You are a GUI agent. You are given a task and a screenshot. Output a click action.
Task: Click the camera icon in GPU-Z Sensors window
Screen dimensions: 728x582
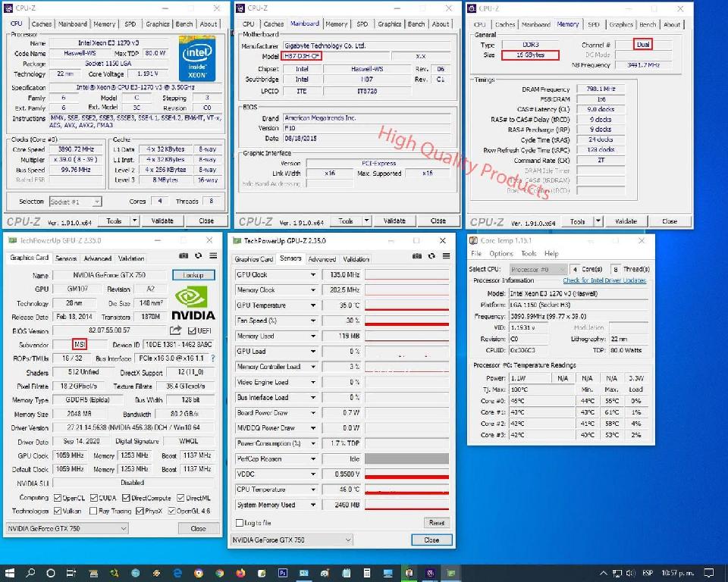tap(417, 256)
